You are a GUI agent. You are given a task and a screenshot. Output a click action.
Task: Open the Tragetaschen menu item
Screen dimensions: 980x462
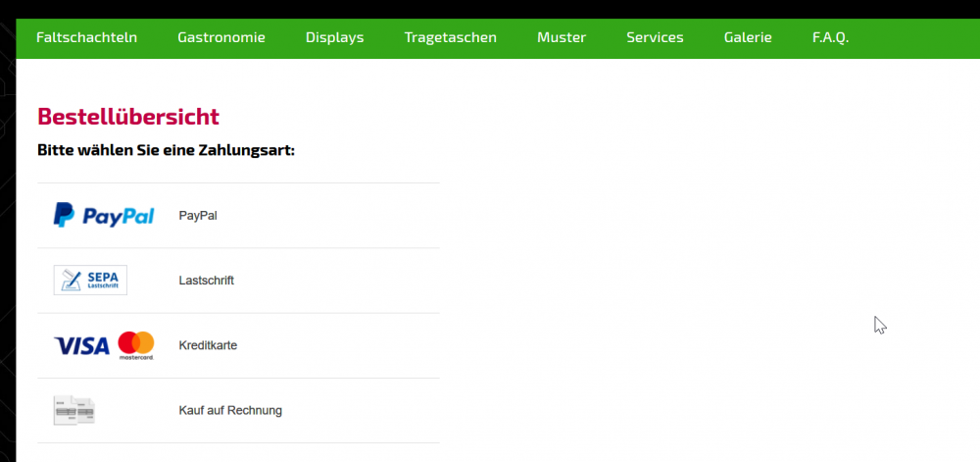tap(450, 37)
